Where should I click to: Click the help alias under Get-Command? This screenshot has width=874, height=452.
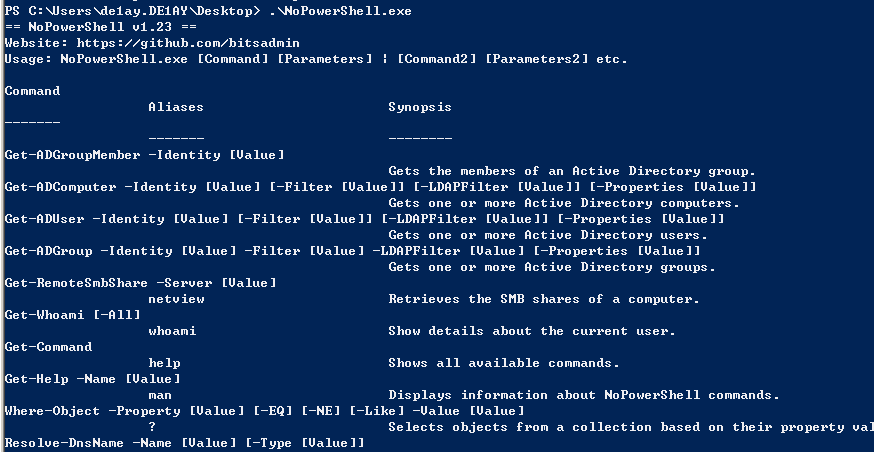coord(164,363)
